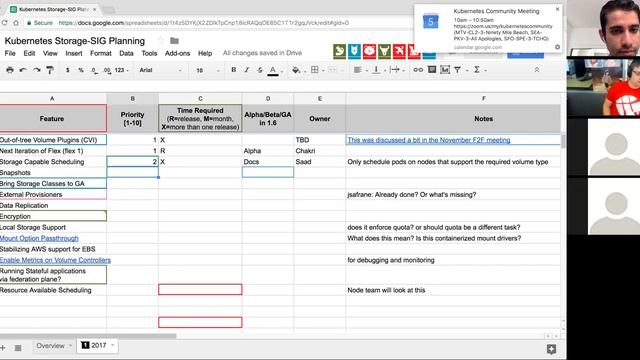Image resolution: width=640 pixels, height=360 pixels.
Task: Click the Redo arrow in the toolbar
Action: click(37, 70)
